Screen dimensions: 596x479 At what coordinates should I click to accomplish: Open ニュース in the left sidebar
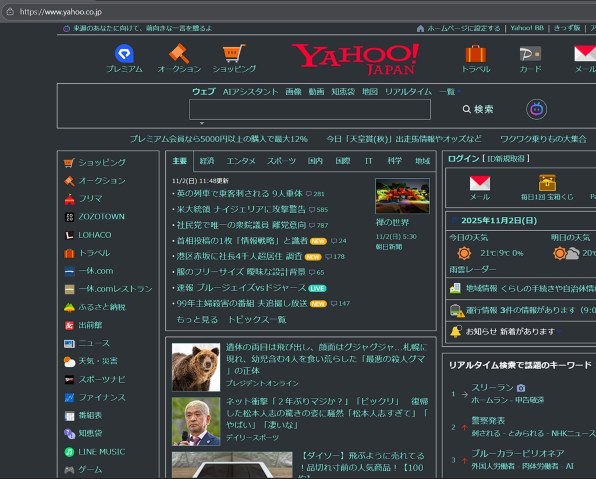coord(94,343)
